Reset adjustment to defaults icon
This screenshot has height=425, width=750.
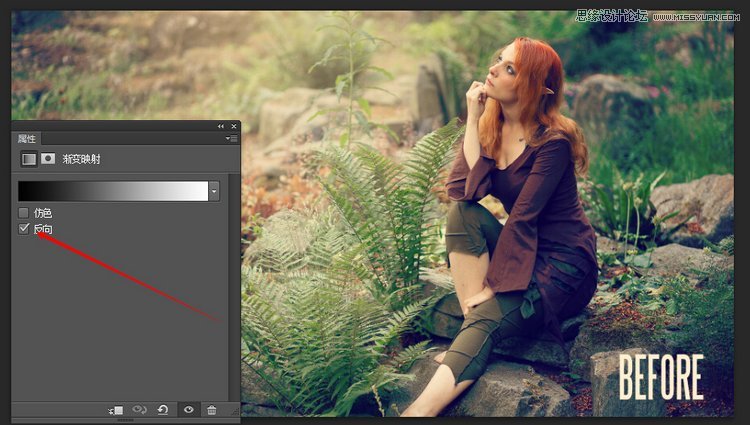tap(163, 410)
